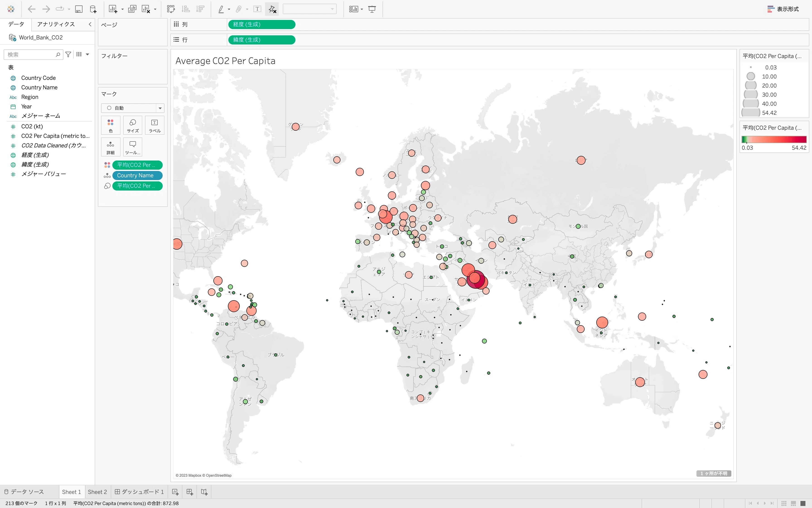Viewport: 812px width, 508px height.
Task: Click the Tableau logo start icon
Action: click(x=11, y=9)
